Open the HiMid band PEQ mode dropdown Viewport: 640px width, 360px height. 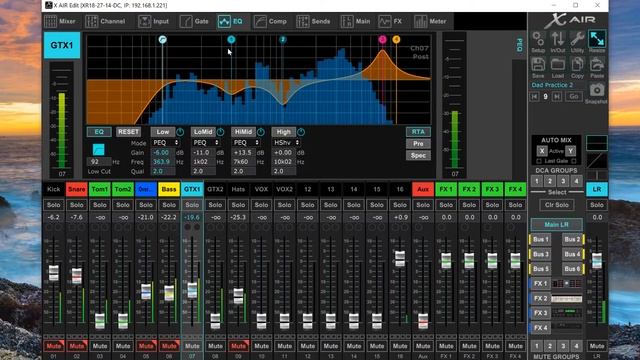pos(246,142)
